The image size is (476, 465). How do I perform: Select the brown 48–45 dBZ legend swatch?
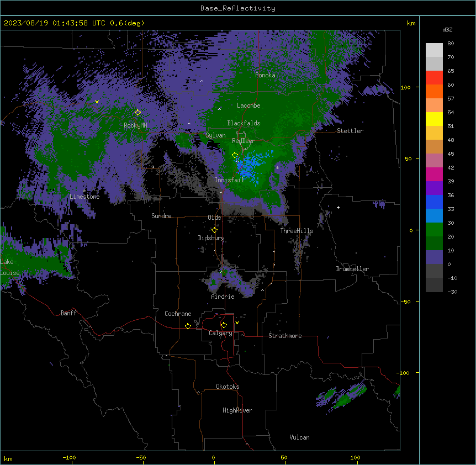[434, 146]
